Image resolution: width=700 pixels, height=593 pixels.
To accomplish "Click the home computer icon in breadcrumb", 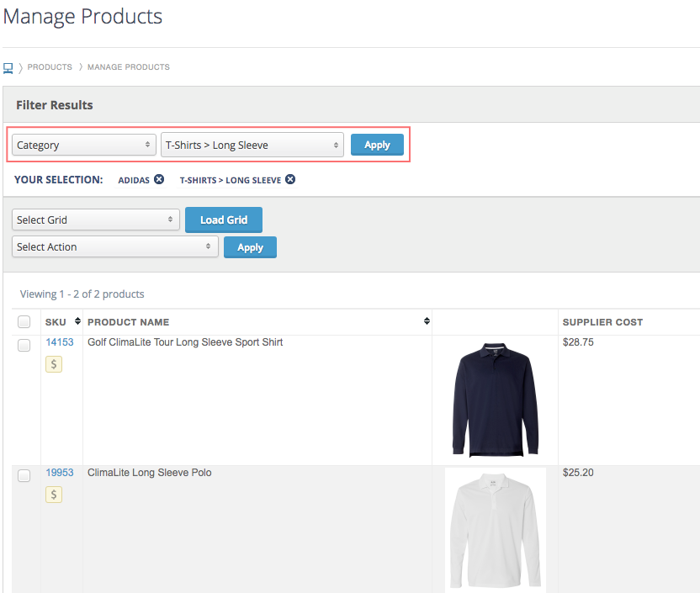I will click(x=8, y=68).
